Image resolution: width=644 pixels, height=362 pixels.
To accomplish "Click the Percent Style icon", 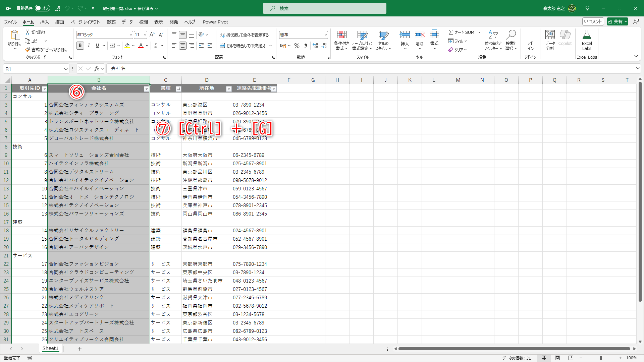I will (x=297, y=46).
